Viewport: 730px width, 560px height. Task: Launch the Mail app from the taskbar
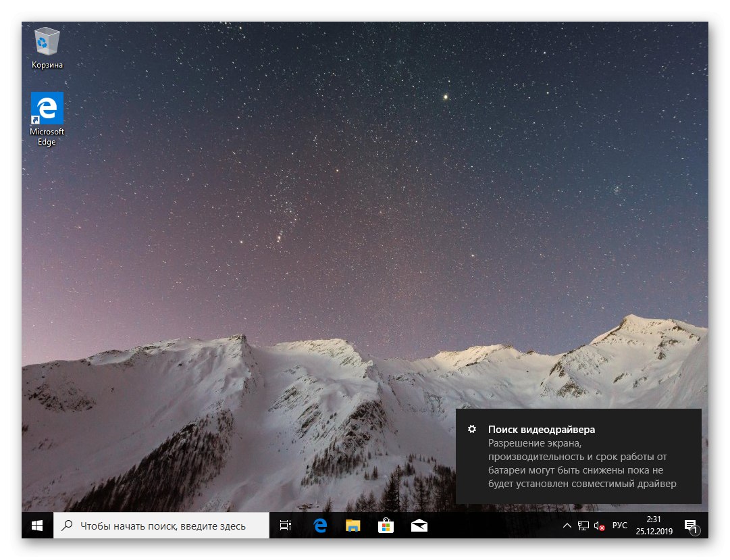point(419,525)
